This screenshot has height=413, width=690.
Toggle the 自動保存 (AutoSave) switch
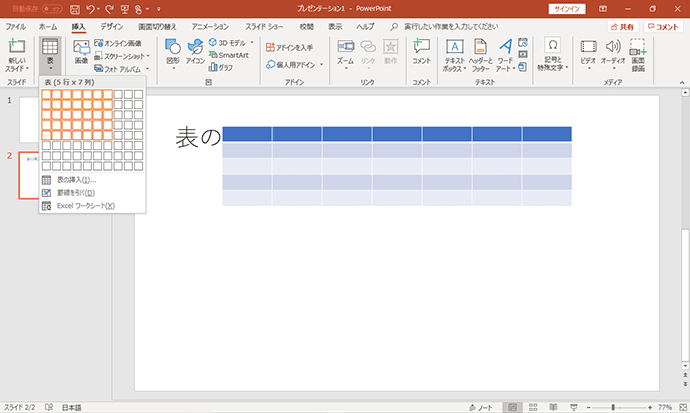click(x=52, y=9)
